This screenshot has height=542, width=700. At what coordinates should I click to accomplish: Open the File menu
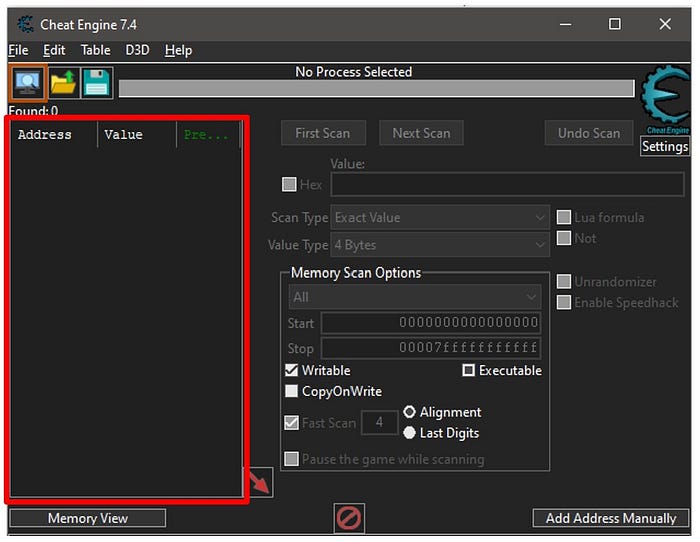coord(18,50)
